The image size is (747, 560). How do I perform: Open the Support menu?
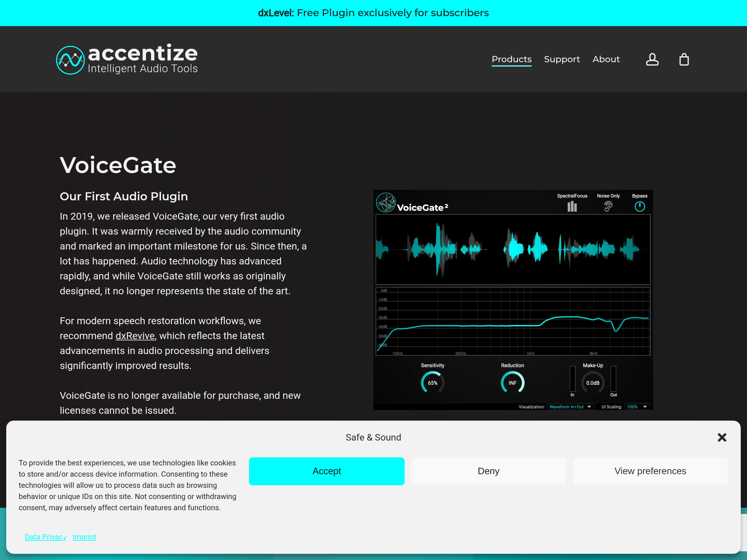coord(561,59)
